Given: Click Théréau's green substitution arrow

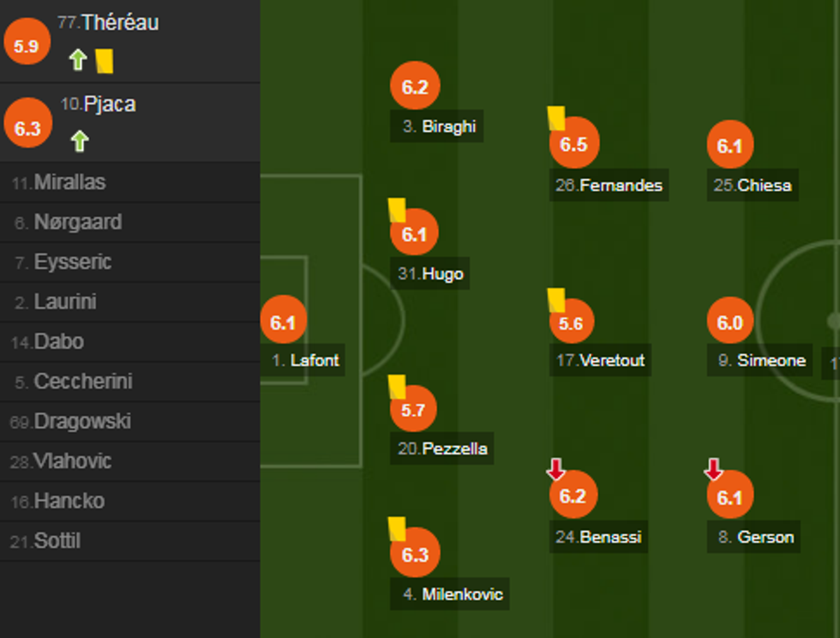Looking at the screenshot, I should [x=78, y=60].
